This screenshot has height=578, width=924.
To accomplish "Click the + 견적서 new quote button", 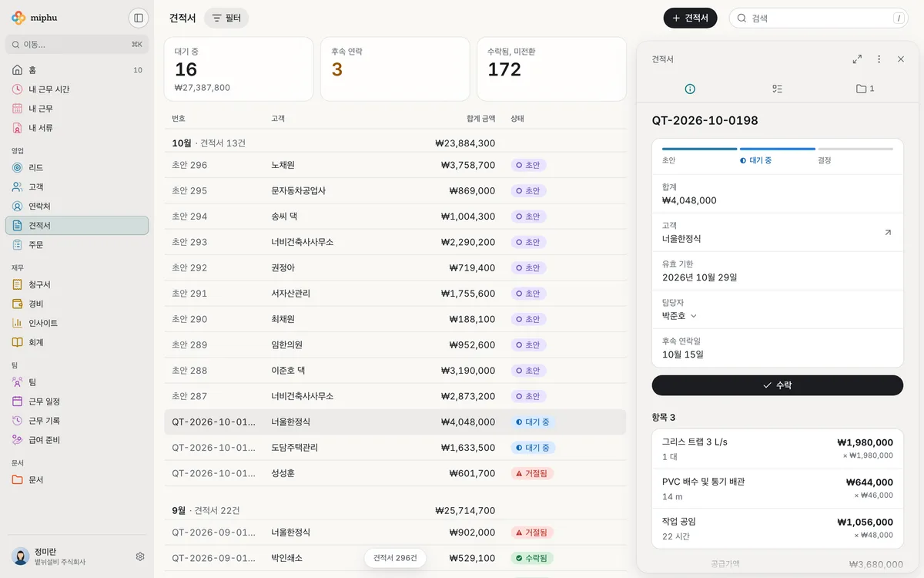I will pyautogui.click(x=690, y=18).
